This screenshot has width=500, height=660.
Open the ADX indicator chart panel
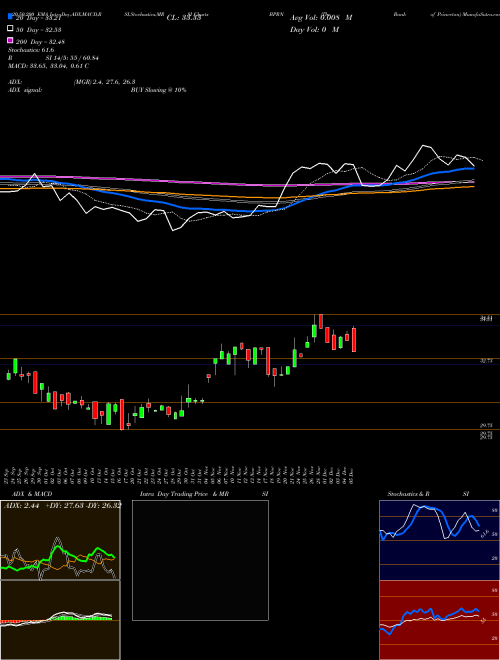[x=60, y=540]
